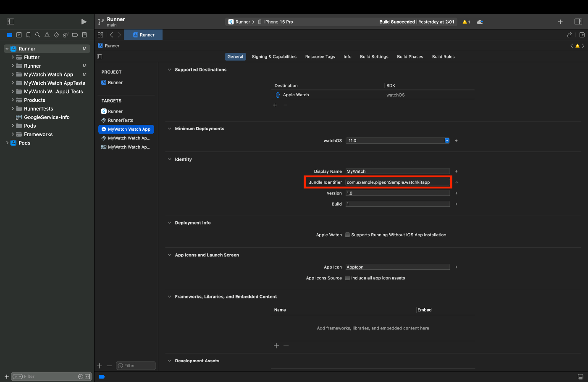Viewport: 588px width, 382px height.
Task: Go forward in editor history
Action: [x=119, y=35]
